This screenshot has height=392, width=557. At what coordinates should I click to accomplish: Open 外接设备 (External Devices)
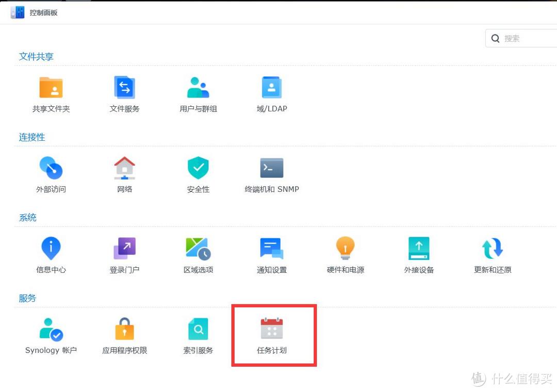[x=419, y=254]
